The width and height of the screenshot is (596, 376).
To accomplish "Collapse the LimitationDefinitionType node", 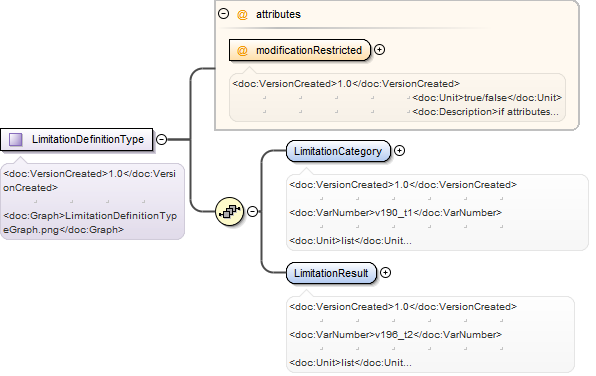I will click(162, 140).
